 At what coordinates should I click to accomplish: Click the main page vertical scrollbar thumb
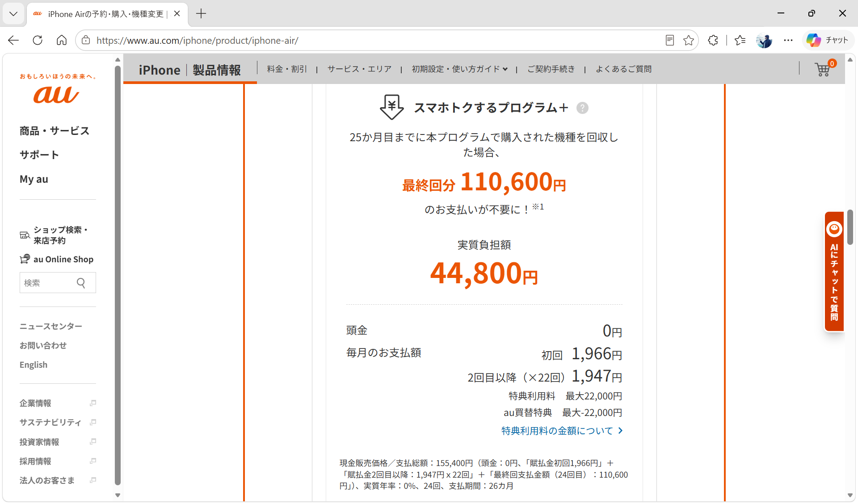850,227
